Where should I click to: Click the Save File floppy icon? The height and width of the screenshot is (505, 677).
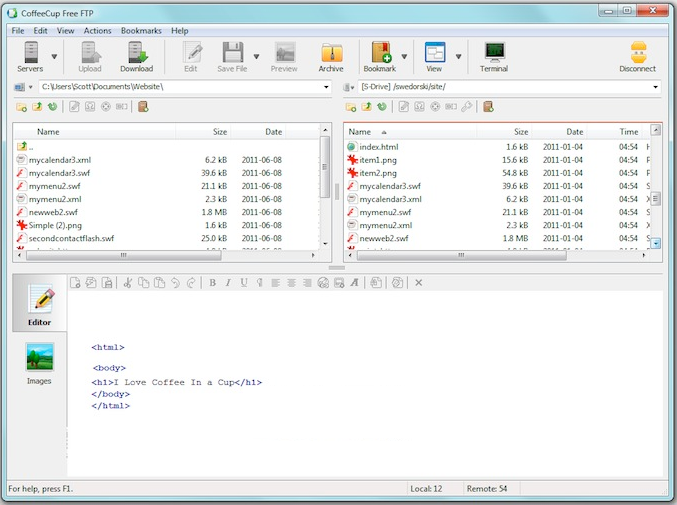[233, 52]
